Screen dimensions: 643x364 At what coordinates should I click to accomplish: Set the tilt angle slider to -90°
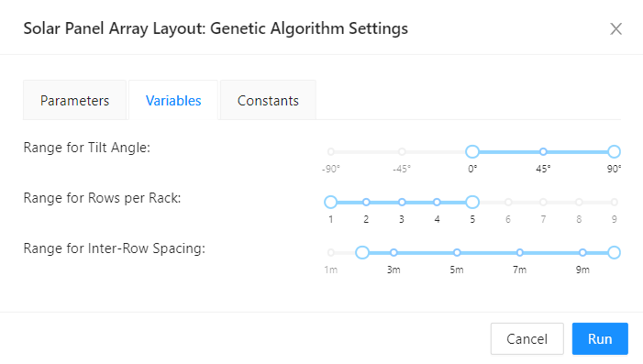(331, 151)
